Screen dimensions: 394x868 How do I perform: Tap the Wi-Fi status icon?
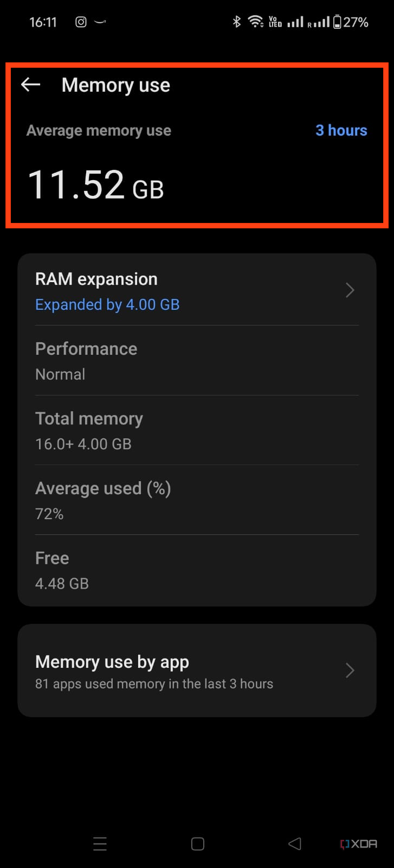point(255,22)
